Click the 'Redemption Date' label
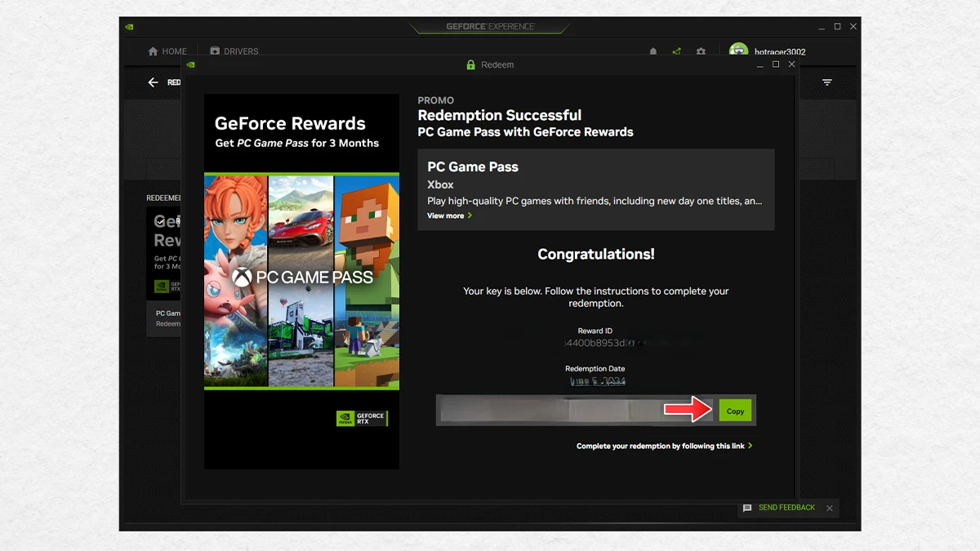The height and width of the screenshot is (551, 980). 595,369
